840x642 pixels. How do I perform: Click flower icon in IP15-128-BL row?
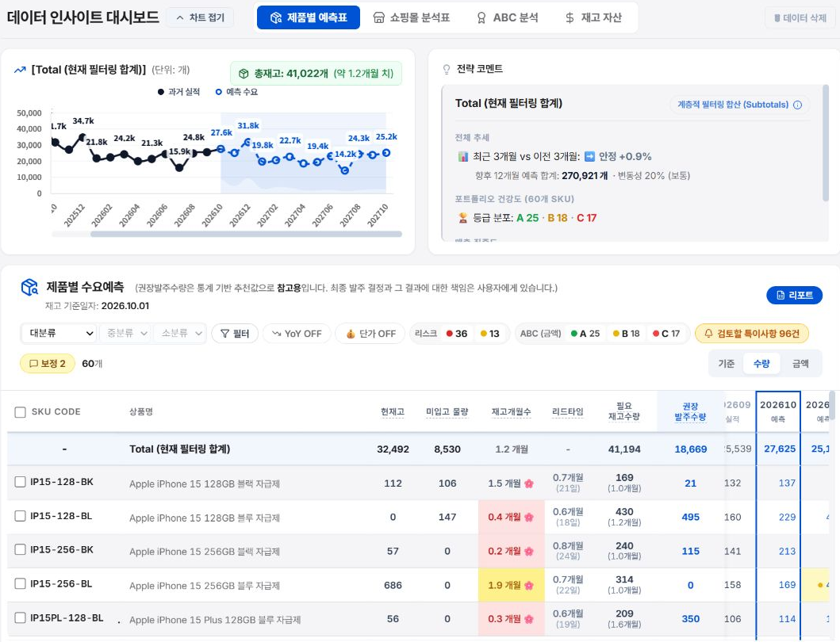click(529, 518)
